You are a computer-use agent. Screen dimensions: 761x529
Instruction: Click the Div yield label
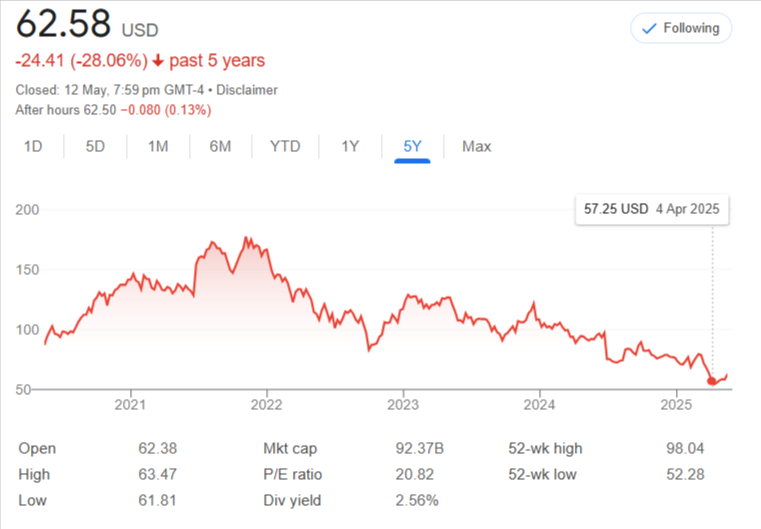coord(290,500)
